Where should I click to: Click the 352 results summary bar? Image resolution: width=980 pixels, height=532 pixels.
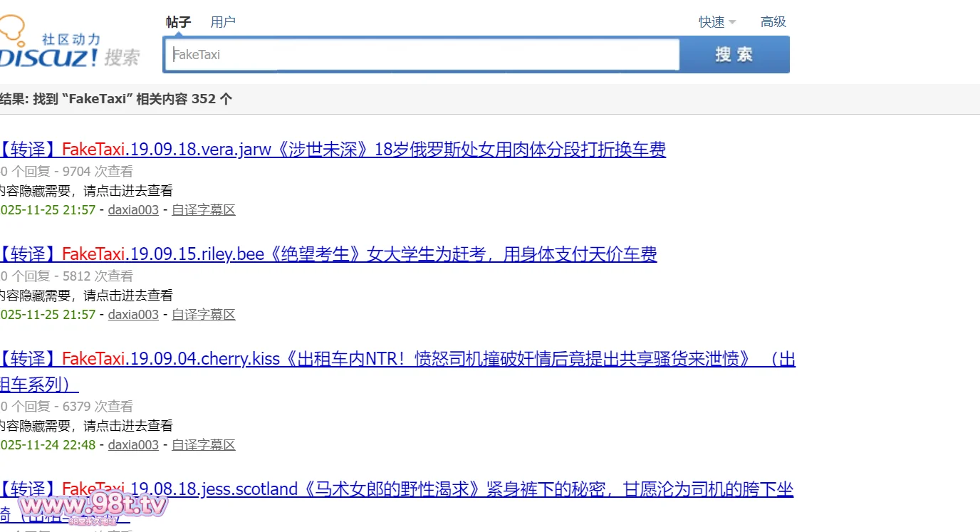coord(116,99)
